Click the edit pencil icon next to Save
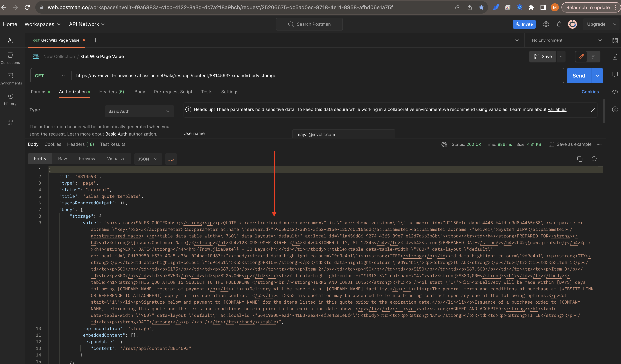Viewport: 621px width, 364px height. [581, 56]
